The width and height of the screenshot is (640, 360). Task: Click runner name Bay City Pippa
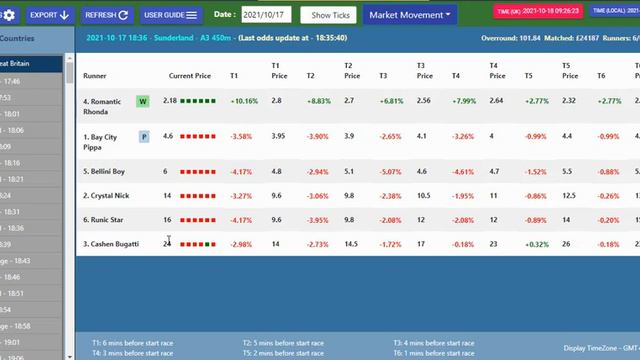point(100,142)
